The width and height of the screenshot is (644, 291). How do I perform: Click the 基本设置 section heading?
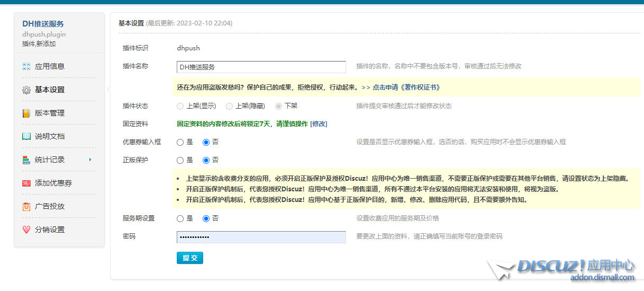(131, 23)
